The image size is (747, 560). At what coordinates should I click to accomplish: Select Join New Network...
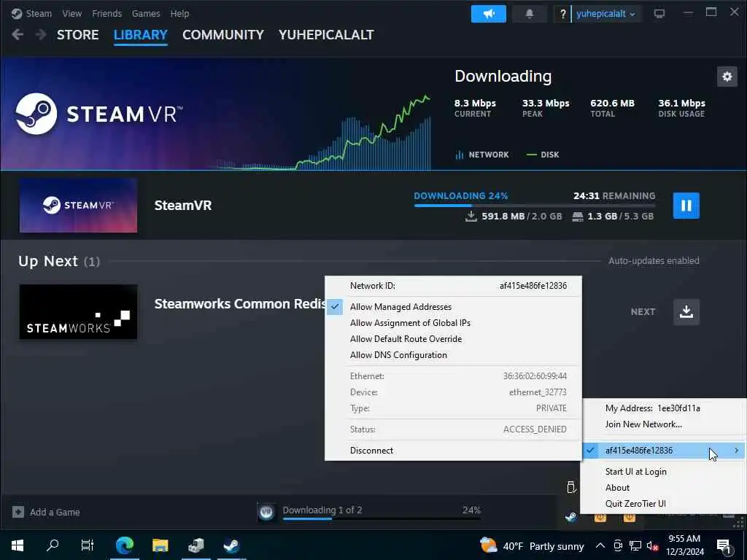[x=663, y=424]
